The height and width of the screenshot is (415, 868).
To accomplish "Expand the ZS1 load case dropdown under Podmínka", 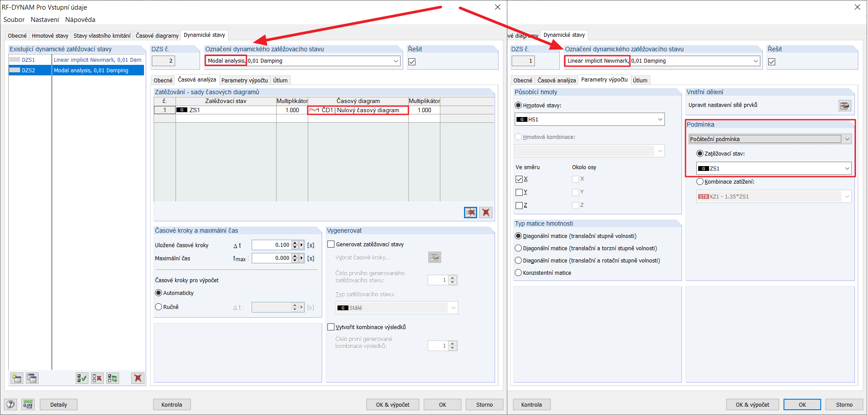I will (x=847, y=168).
